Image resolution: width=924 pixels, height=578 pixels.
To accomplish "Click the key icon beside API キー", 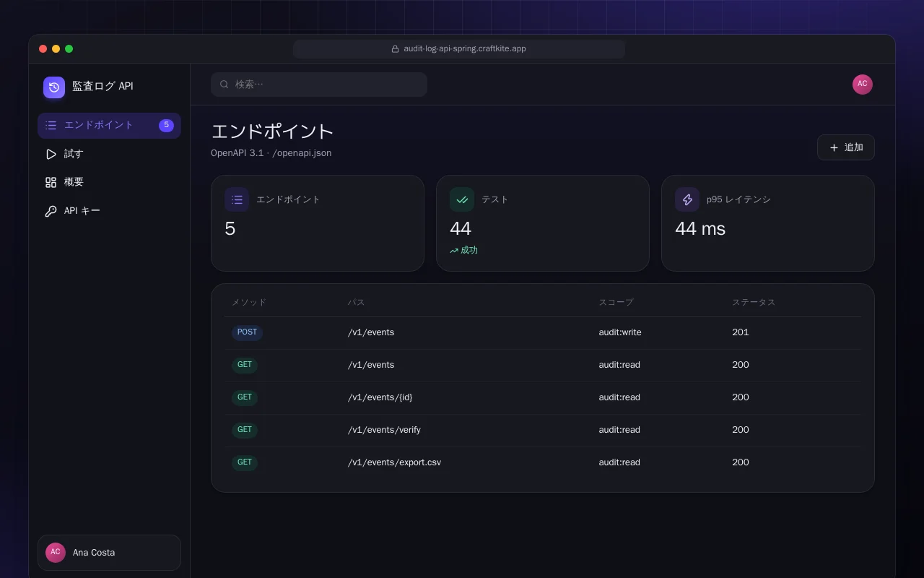I will click(x=51, y=211).
